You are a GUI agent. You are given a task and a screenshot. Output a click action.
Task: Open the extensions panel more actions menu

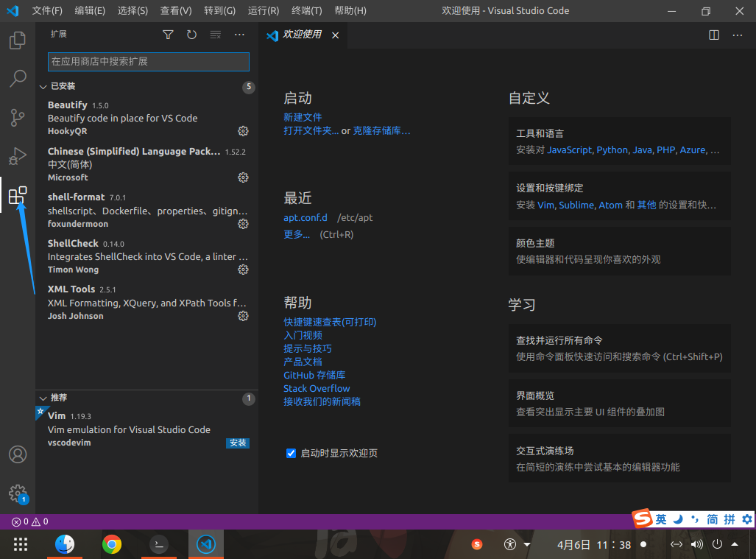tap(239, 35)
